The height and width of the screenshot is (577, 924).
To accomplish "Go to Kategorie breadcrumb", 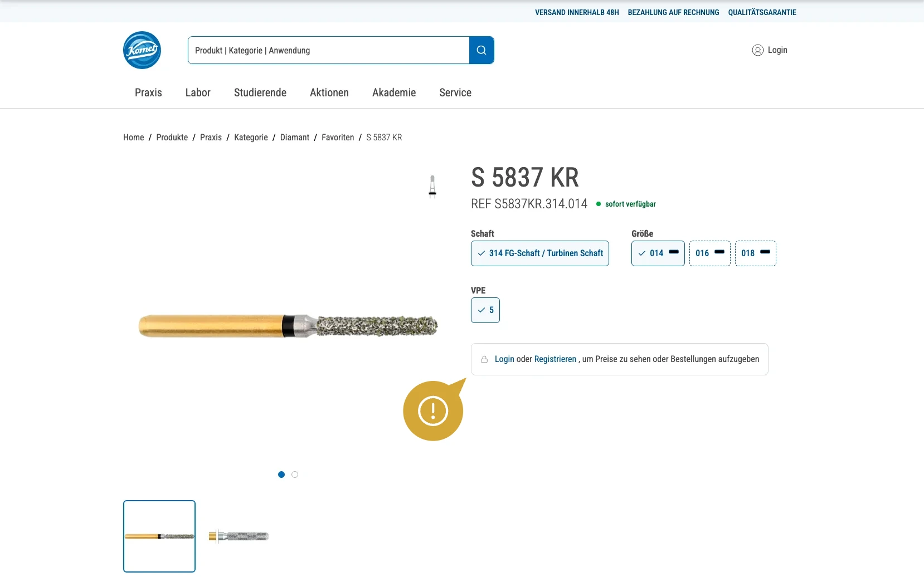I will tap(251, 137).
